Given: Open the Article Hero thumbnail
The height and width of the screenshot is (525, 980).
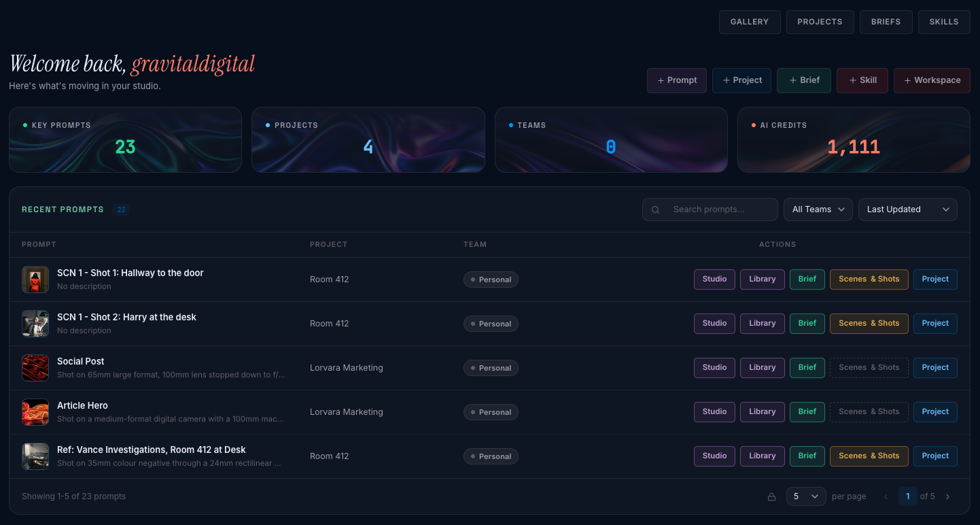Looking at the screenshot, I should coord(35,412).
